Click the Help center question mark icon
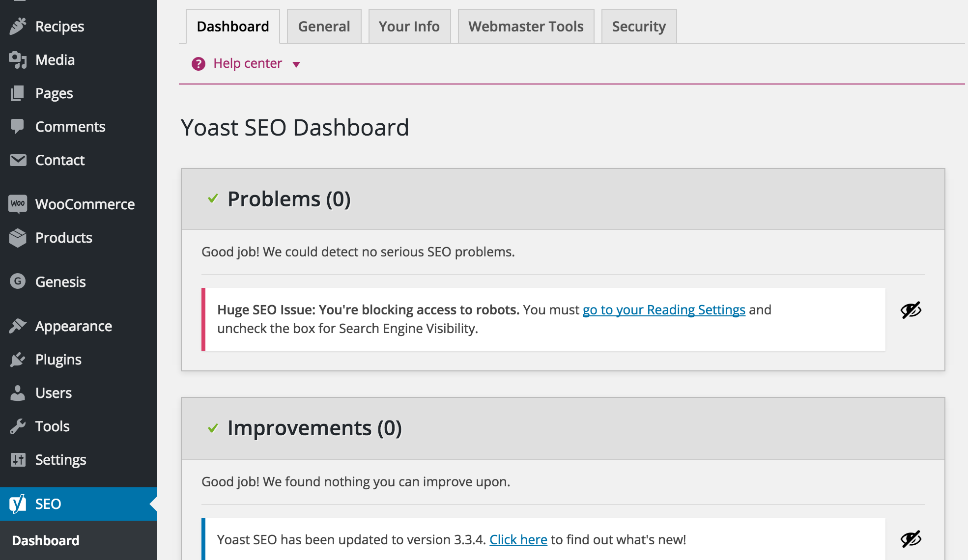The height and width of the screenshot is (560, 968). pyautogui.click(x=199, y=64)
